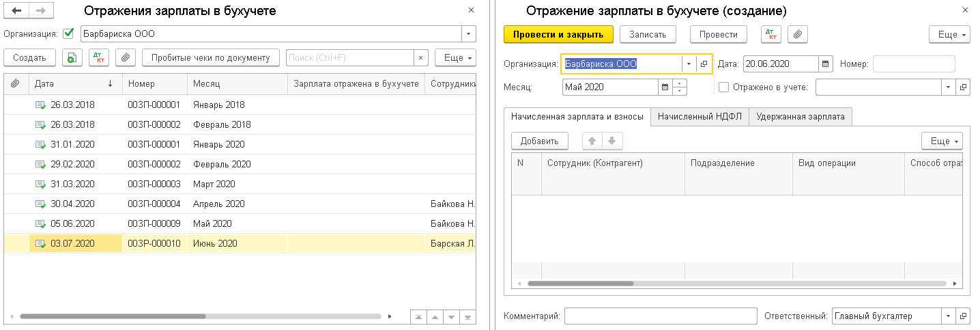Enable the 'Отражено в учете' checkbox
The height and width of the screenshot is (330, 980).
(724, 87)
